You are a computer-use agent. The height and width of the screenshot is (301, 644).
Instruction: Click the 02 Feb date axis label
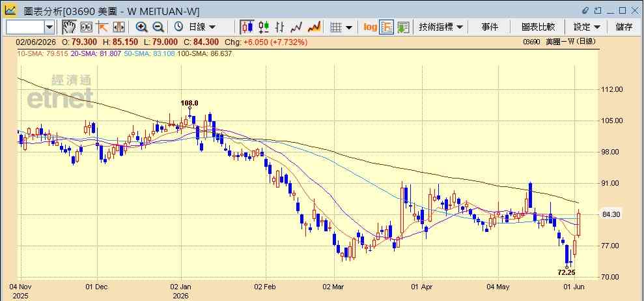click(265, 286)
